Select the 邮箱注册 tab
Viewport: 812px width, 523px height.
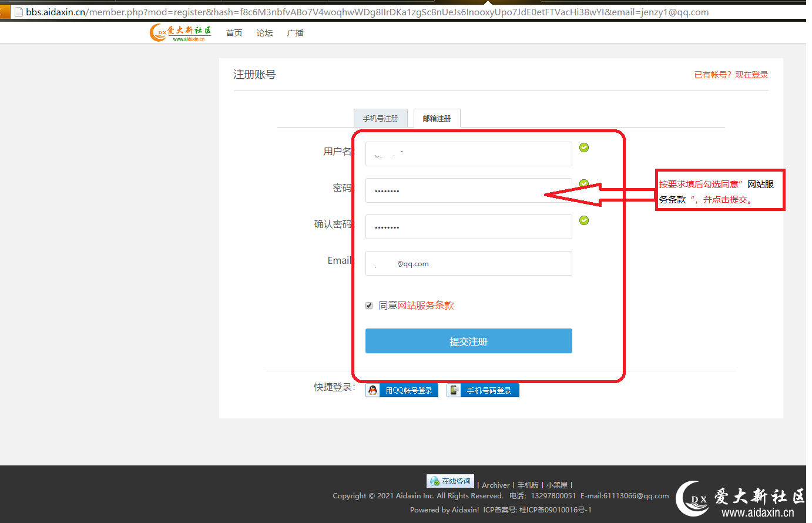pos(437,118)
